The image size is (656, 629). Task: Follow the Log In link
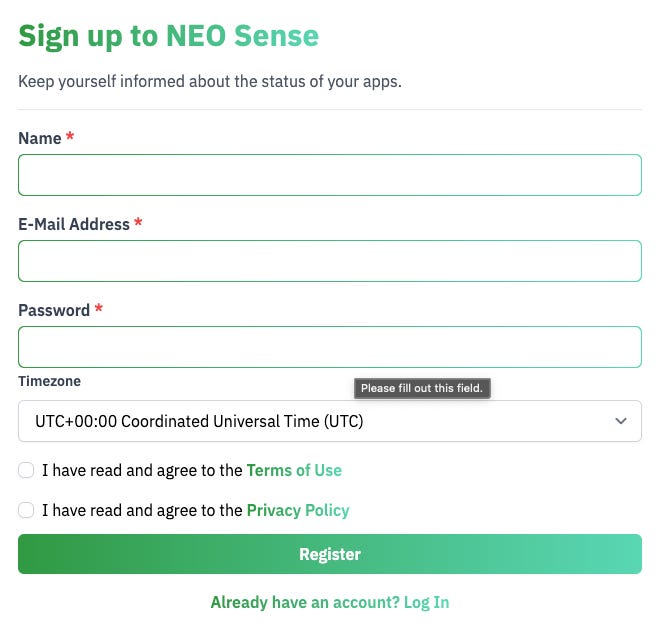click(426, 602)
